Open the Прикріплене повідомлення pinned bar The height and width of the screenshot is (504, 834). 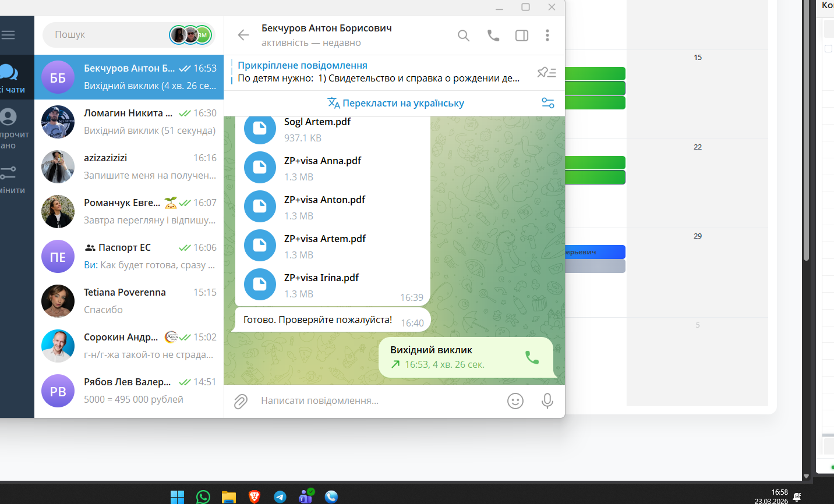(x=379, y=72)
